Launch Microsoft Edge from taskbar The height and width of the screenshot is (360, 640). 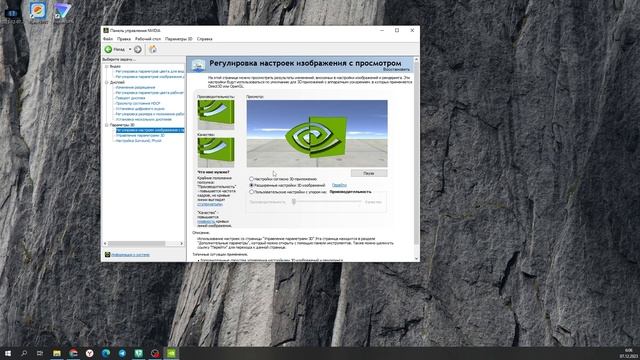point(106,353)
